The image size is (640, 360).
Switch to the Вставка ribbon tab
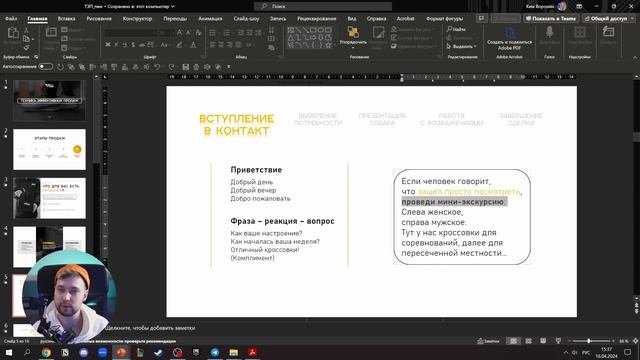point(66,19)
